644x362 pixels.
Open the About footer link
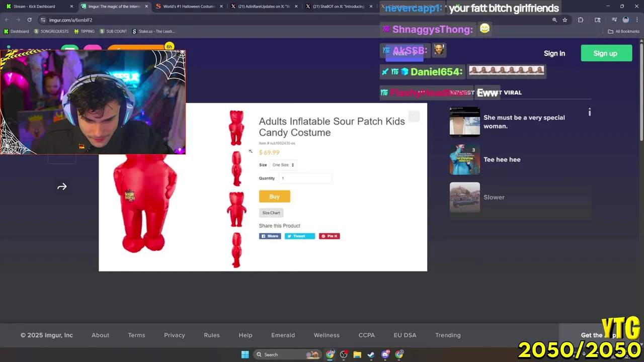point(100,335)
